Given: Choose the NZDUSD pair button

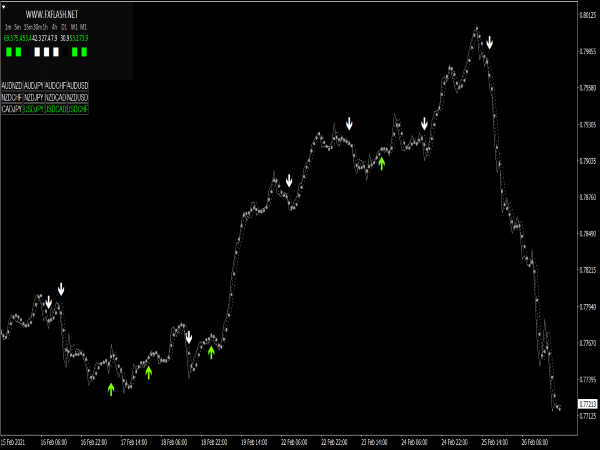Looking at the screenshot, I should (x=78, y=98).
